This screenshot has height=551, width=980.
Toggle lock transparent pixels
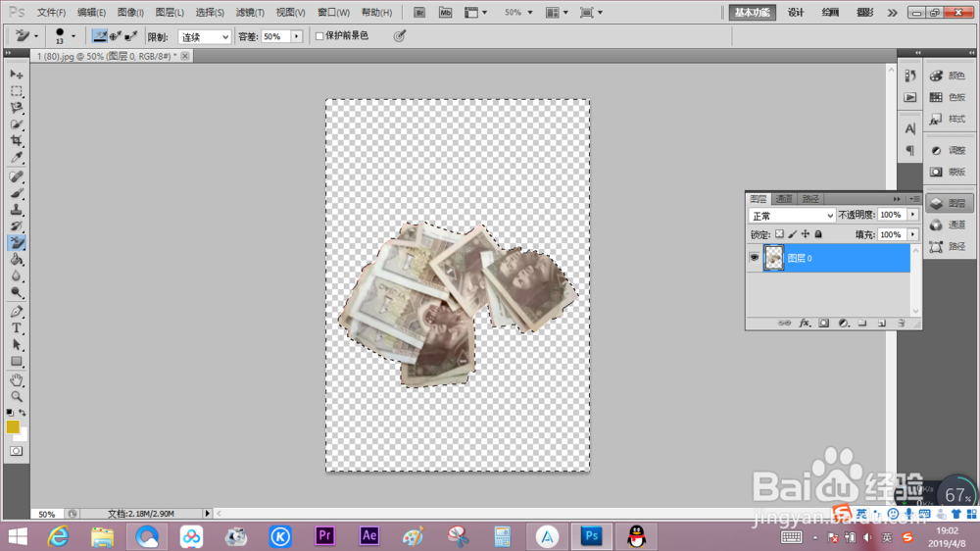779,234
